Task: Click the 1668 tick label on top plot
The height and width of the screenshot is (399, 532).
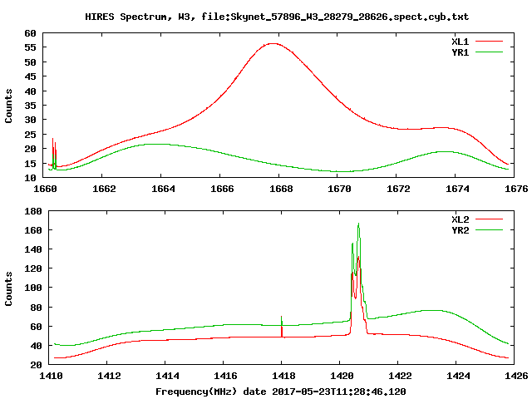Action: point(281,189)
